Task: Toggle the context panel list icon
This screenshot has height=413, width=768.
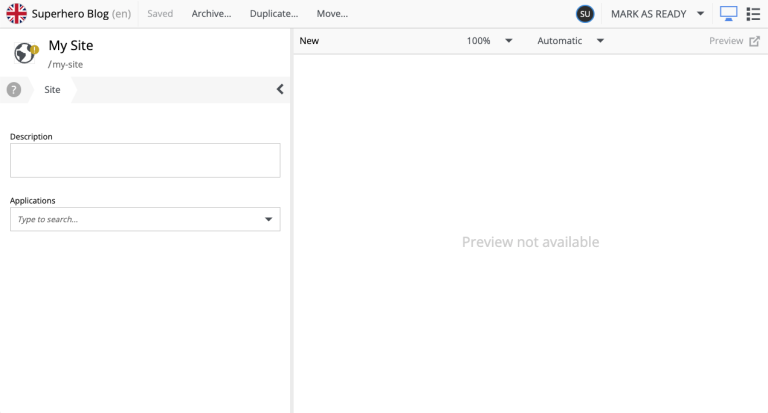Action: pos(754,14)
